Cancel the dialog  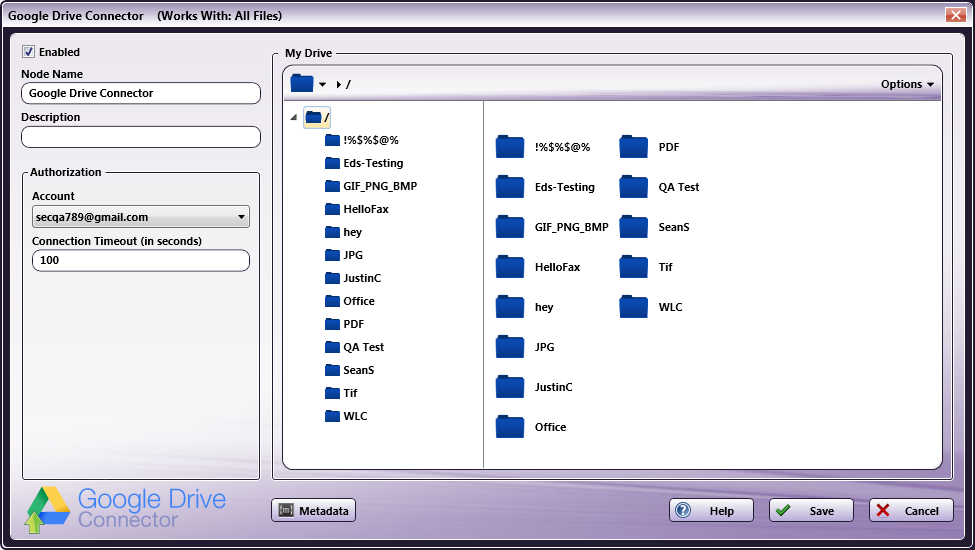tap(911, 510)
